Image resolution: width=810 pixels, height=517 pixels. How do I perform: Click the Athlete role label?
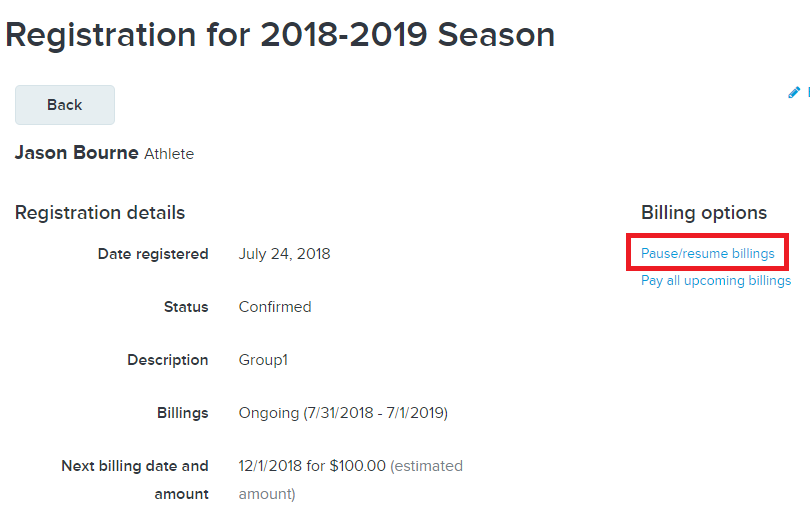pos(169,154)
